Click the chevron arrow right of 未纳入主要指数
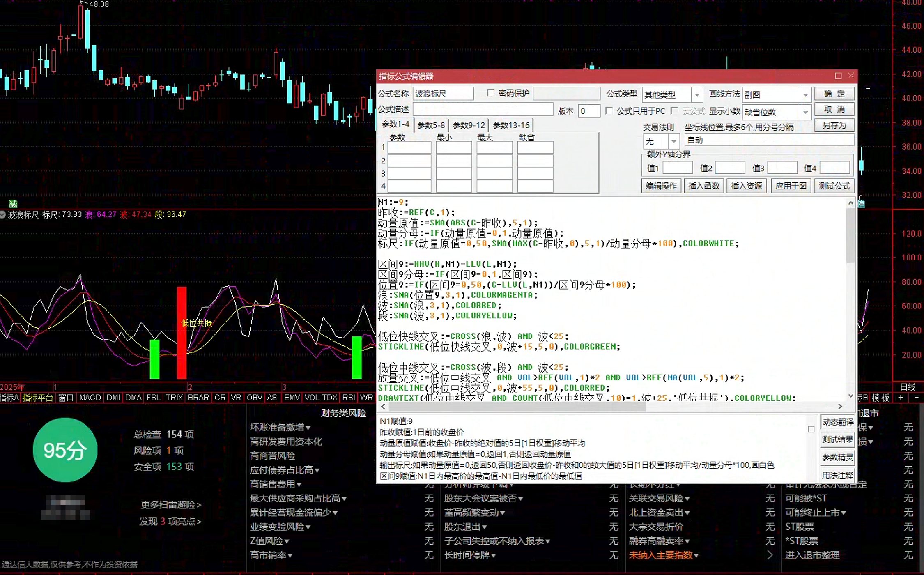The height and width of the screenshot is (575, 924). (770, 555)
